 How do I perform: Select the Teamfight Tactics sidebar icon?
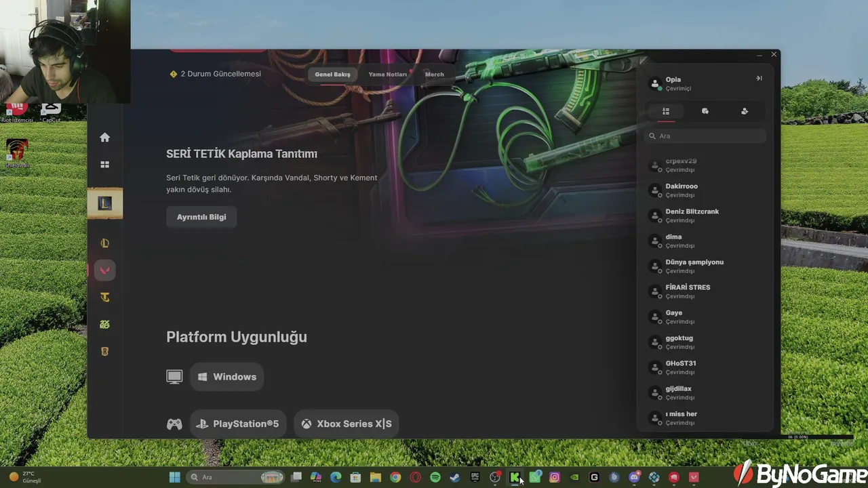[104, 298]
